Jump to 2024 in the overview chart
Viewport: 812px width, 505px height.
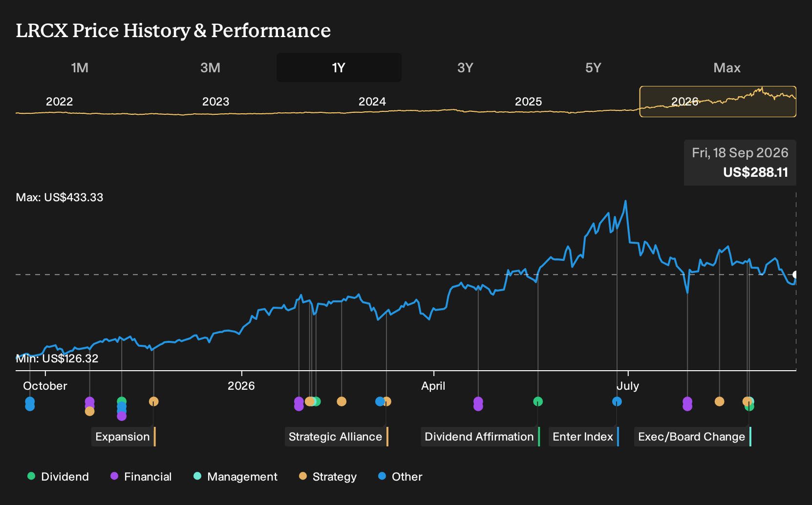coord(372,102)
